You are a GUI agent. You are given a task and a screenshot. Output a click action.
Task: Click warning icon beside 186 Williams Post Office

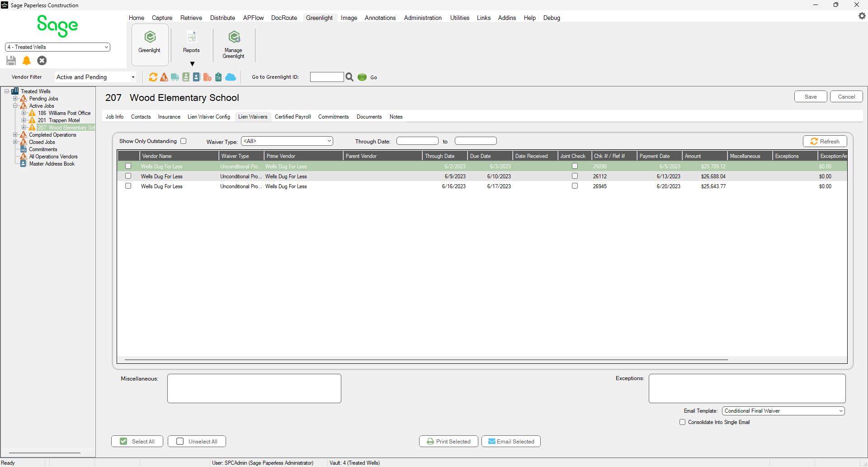pos(32,113)
